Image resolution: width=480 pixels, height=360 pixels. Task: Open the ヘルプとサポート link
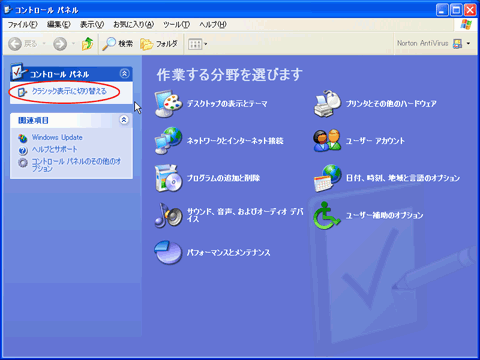click(x=54, y=149)
